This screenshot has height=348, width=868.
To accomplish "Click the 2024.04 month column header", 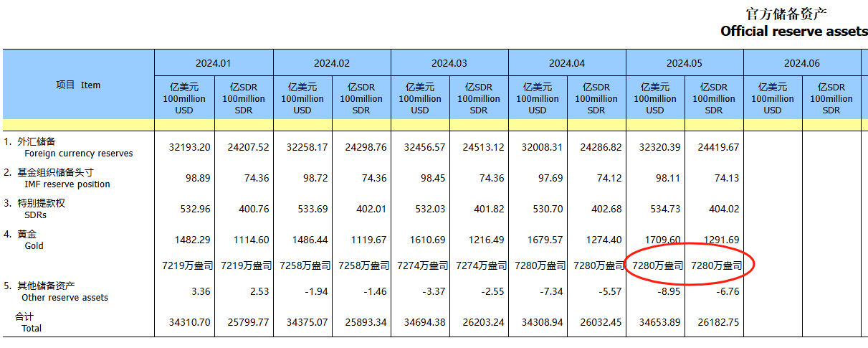I will pos(566,63).
